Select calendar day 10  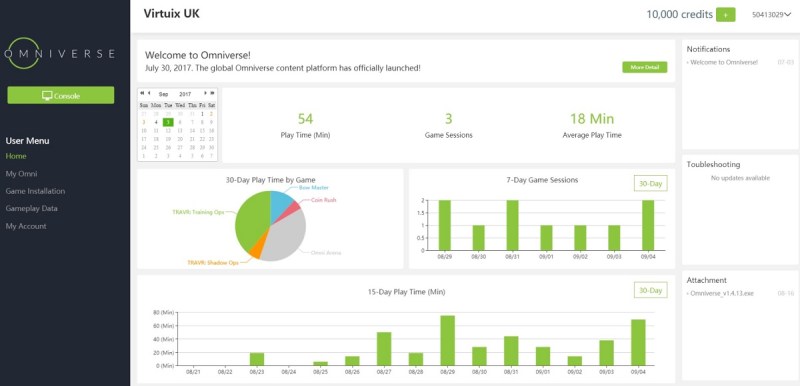click(x=144, y=131)
